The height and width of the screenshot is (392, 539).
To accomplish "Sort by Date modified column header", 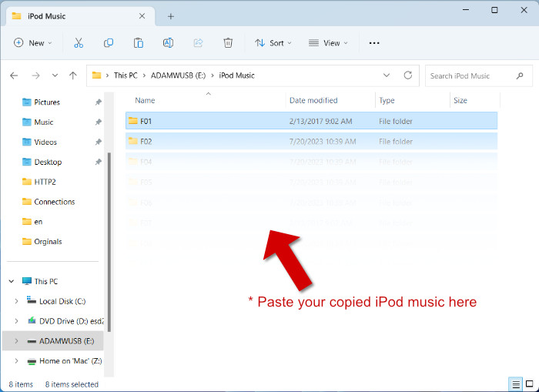I will 313,100.
